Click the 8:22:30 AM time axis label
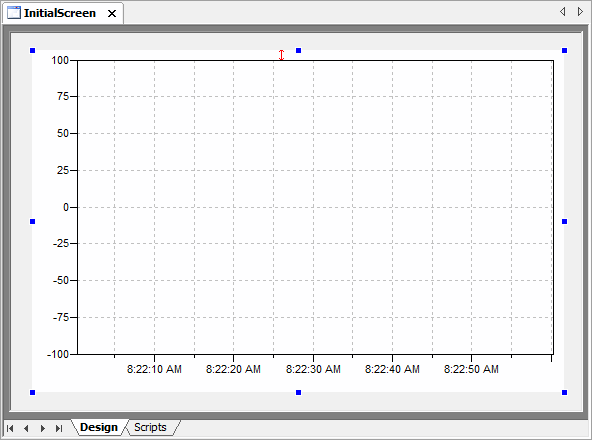The width and height of the screenshot is (592, 440). [x=313, y=369]
